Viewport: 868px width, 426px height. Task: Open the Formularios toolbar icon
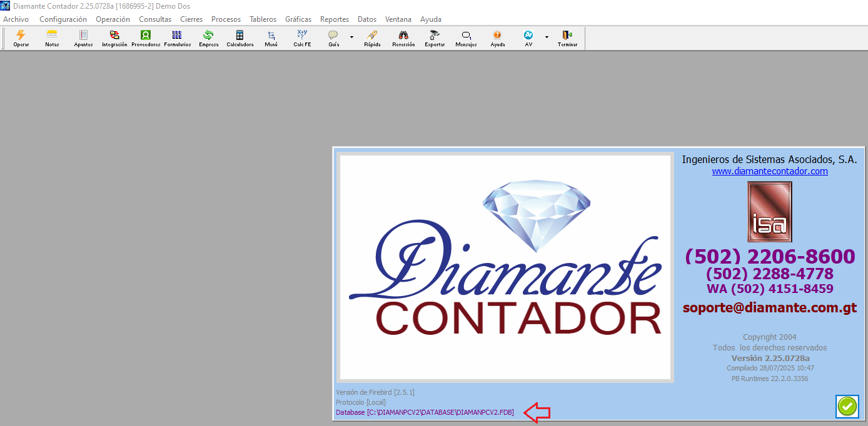[x=177, y=38]
